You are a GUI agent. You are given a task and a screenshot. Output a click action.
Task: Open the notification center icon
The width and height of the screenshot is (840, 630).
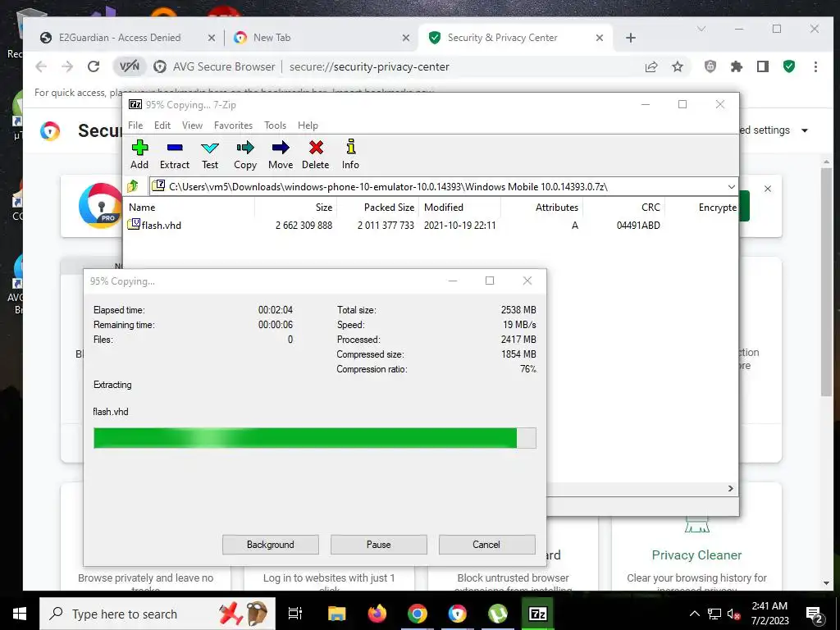(x=815, y=614)
